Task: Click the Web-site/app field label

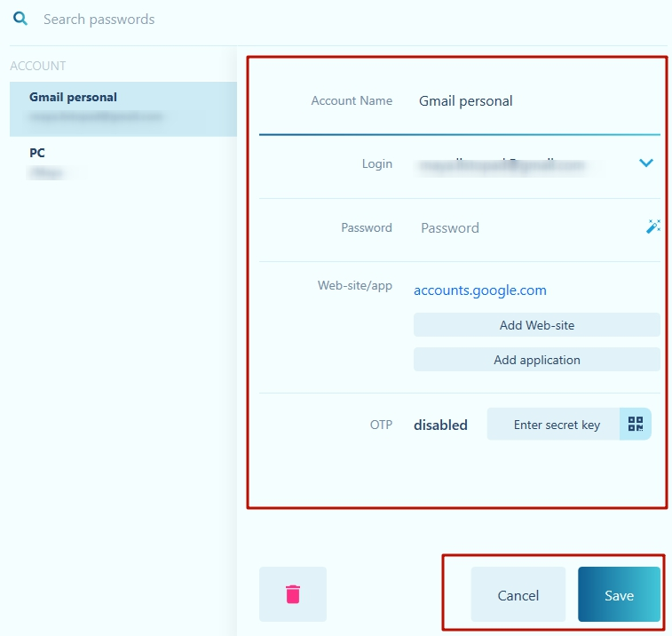Action: 354,286
